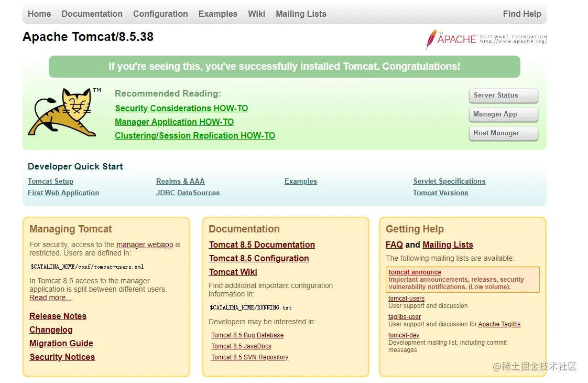Open Security Considerations HOW-TO link

[181, 108]
